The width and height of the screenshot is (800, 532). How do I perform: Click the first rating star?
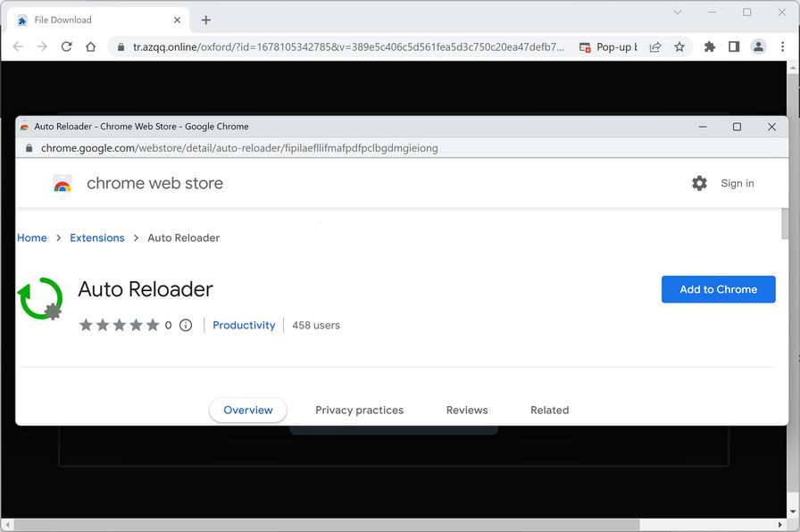click(x=86, y=325)
